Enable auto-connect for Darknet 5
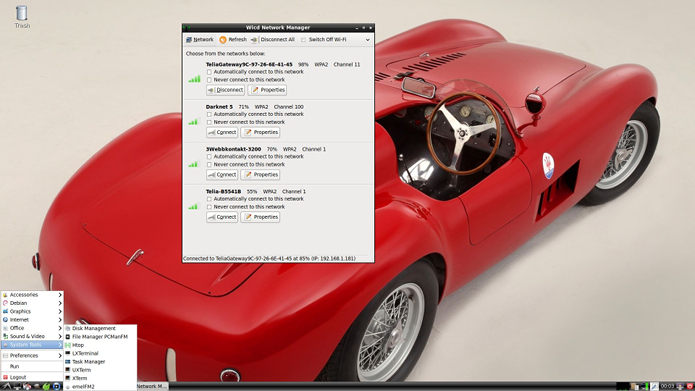 point(209,114)
